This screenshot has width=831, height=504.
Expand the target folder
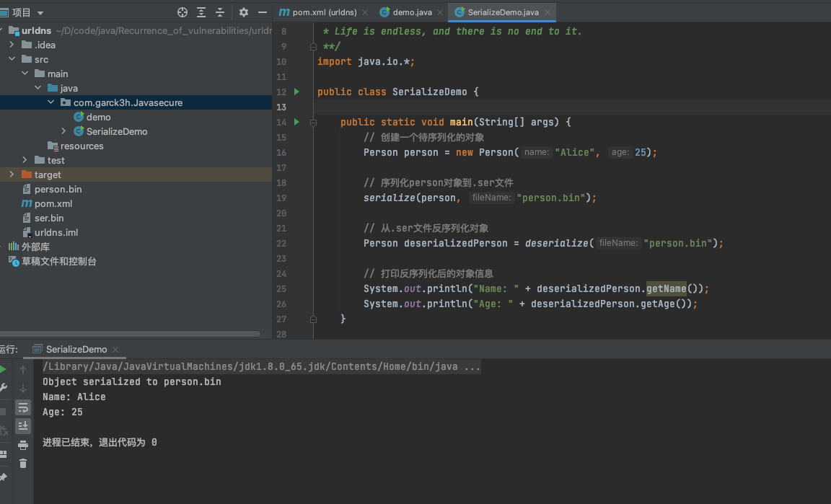pos(12,174)
